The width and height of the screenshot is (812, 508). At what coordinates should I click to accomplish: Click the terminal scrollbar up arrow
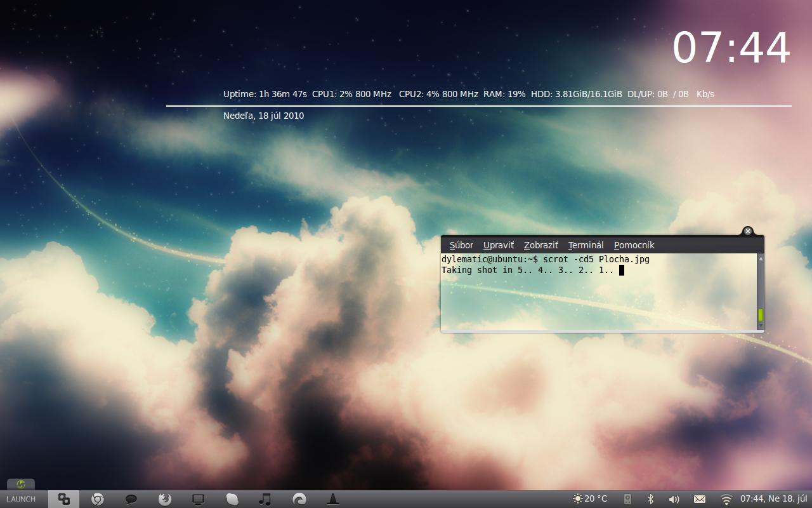[761, 258]
